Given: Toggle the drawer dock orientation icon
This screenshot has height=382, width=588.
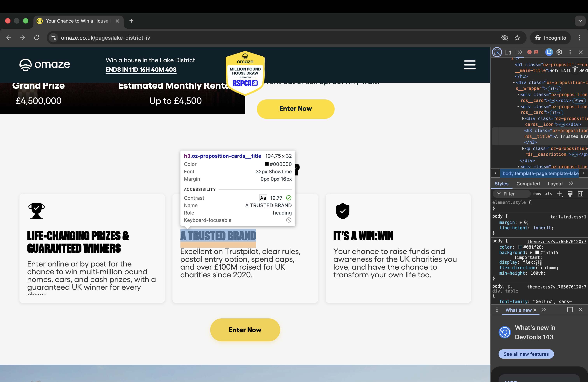Looking at the screenshot, I should click(570, 310).
